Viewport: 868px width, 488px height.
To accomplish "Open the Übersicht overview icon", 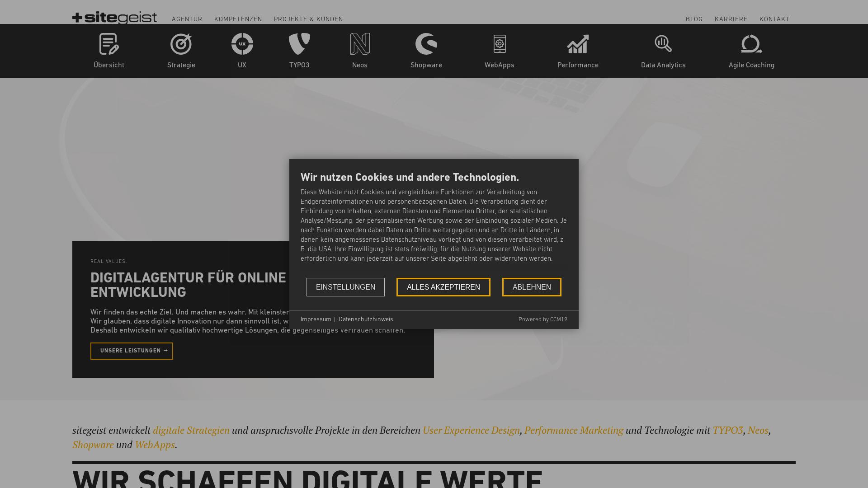I will [x=109, y=44].
